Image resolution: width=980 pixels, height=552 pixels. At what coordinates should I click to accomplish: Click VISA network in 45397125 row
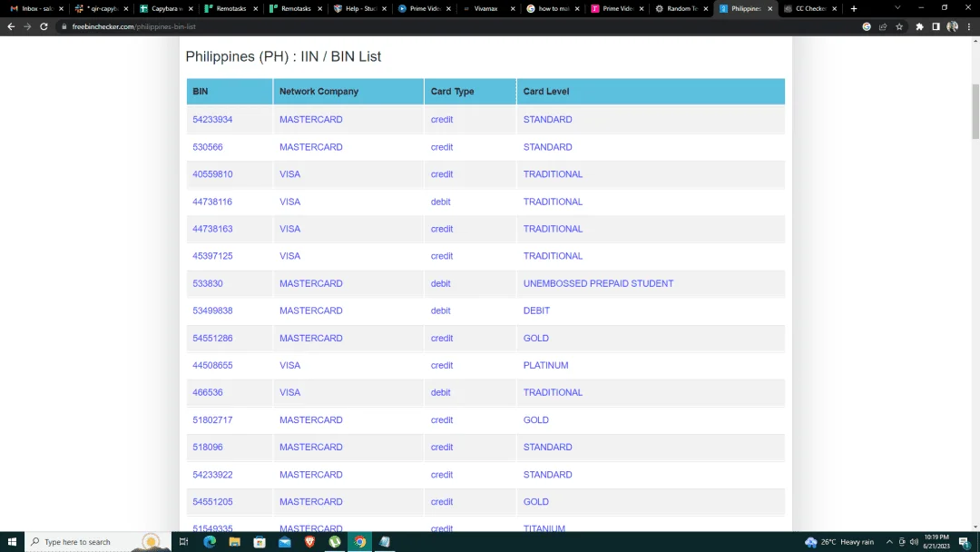pos(290,256)
